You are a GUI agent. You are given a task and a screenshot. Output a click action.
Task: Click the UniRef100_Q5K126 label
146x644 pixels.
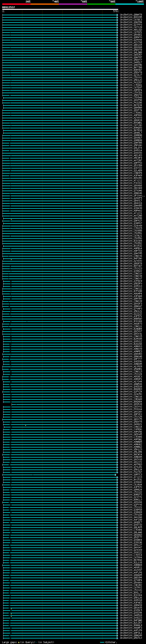click(131, 598)
